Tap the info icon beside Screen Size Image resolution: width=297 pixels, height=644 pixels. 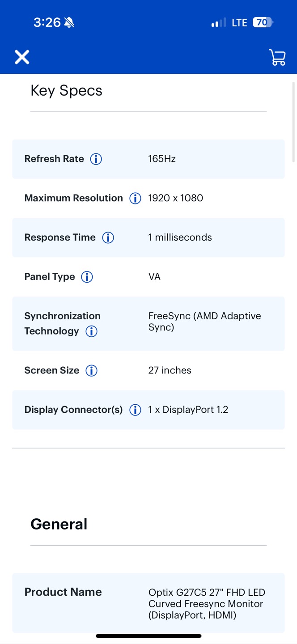click(x=91, y=371)
